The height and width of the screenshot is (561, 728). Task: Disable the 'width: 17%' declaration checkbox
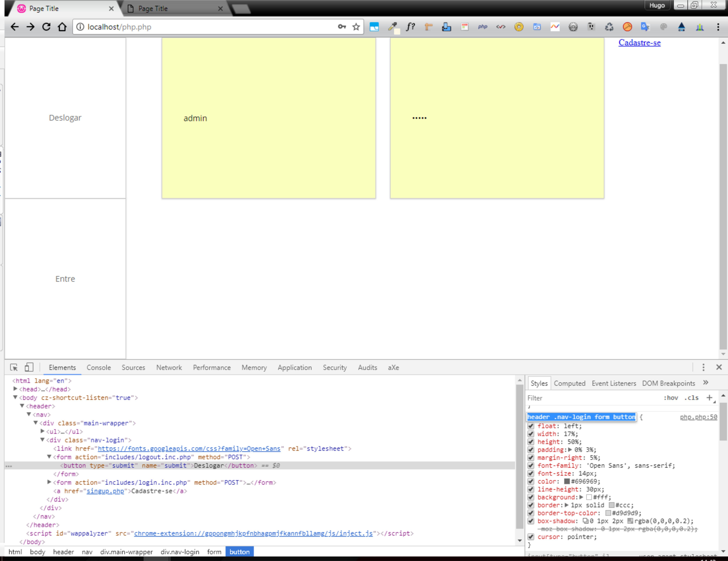(x=531, y=434)
